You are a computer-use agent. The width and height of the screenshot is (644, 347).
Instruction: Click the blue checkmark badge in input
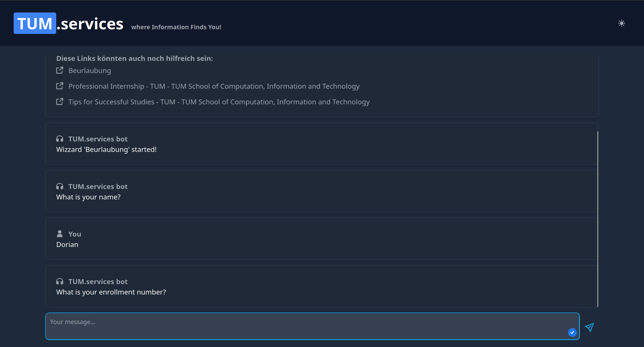click(x=572, y=333)
